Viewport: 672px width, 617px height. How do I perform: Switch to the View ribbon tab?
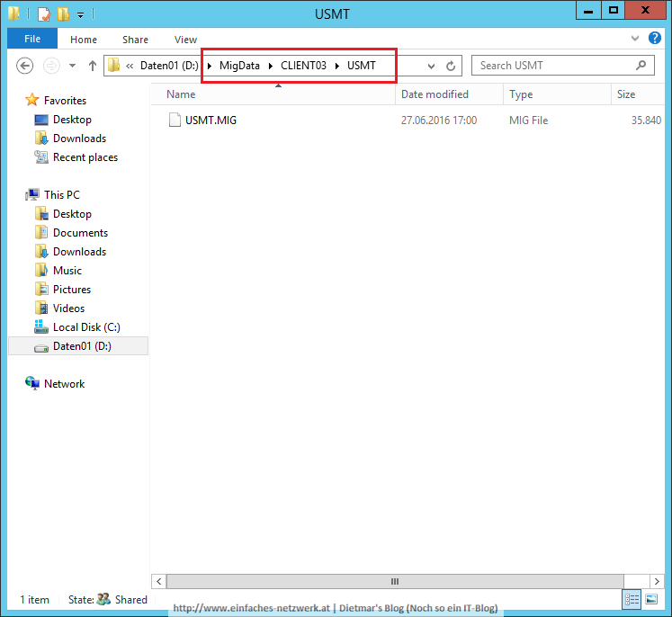click(185, 40)
